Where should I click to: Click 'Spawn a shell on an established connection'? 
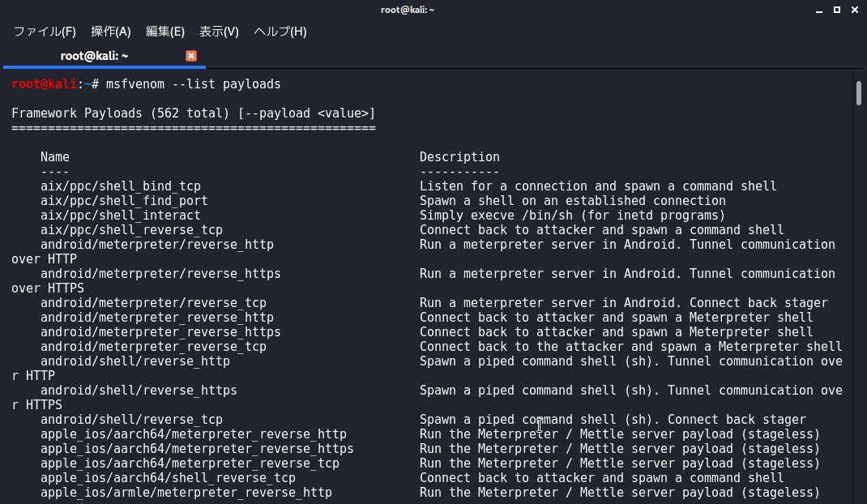(573, 201)
